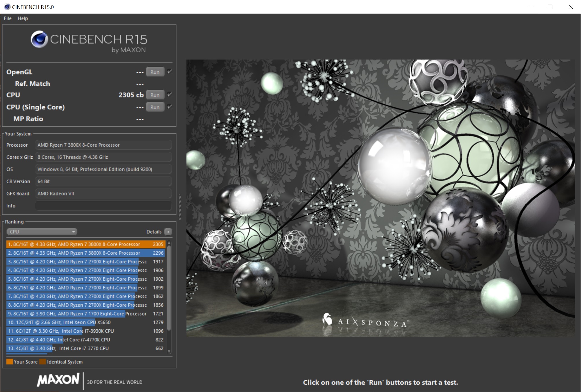Select ranking entry 10 Intel Xeon X5650
Viewport: 581px width, 392px height.
(x=86, y=322)
